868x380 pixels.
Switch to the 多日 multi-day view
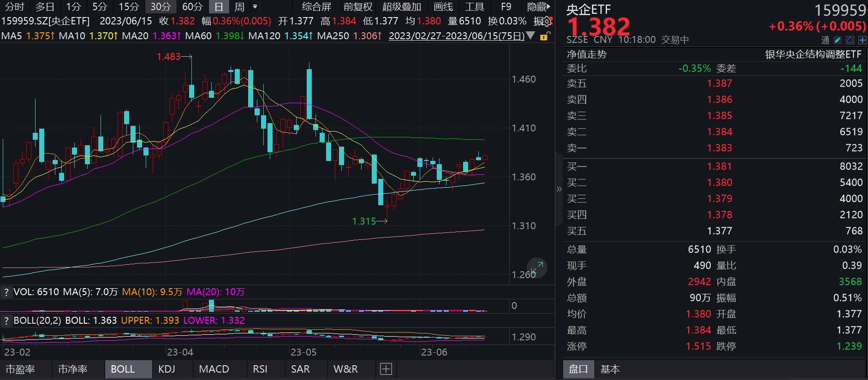point(45,7)
